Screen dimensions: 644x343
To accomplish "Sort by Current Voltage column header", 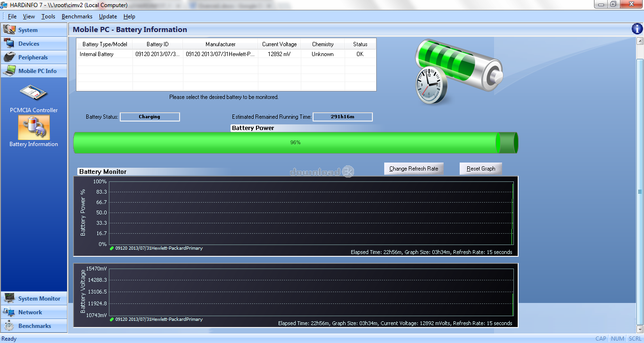I will click(280, 44).
